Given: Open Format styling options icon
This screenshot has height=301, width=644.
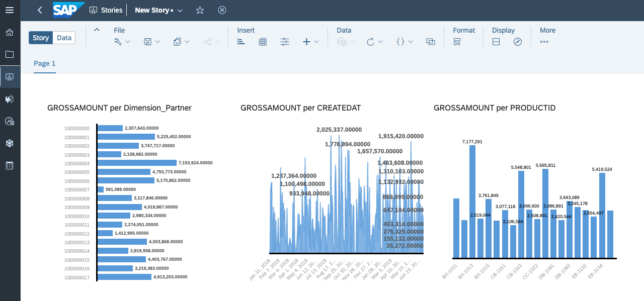Looking at the screenshot, I should pos(457,42).
